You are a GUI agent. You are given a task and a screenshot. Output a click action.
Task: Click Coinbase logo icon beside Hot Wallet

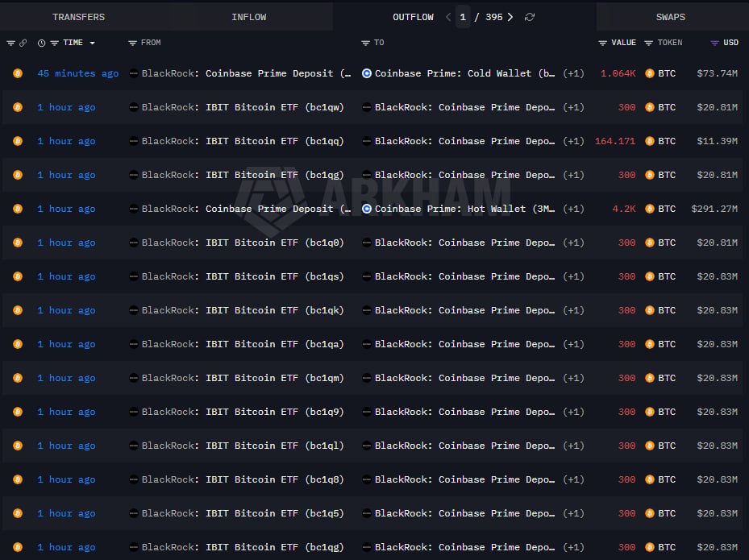tap(366, 209)
